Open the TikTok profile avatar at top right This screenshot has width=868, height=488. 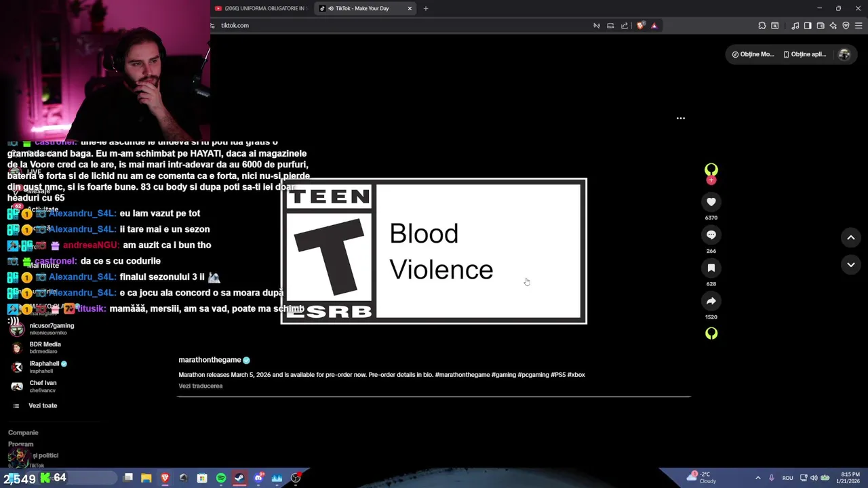[844, 54]
